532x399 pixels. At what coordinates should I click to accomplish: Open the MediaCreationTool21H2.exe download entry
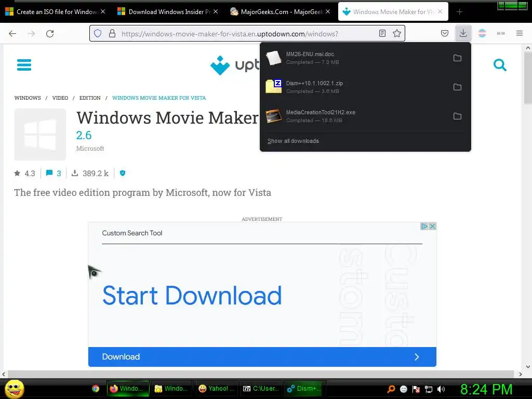(354, 116)
